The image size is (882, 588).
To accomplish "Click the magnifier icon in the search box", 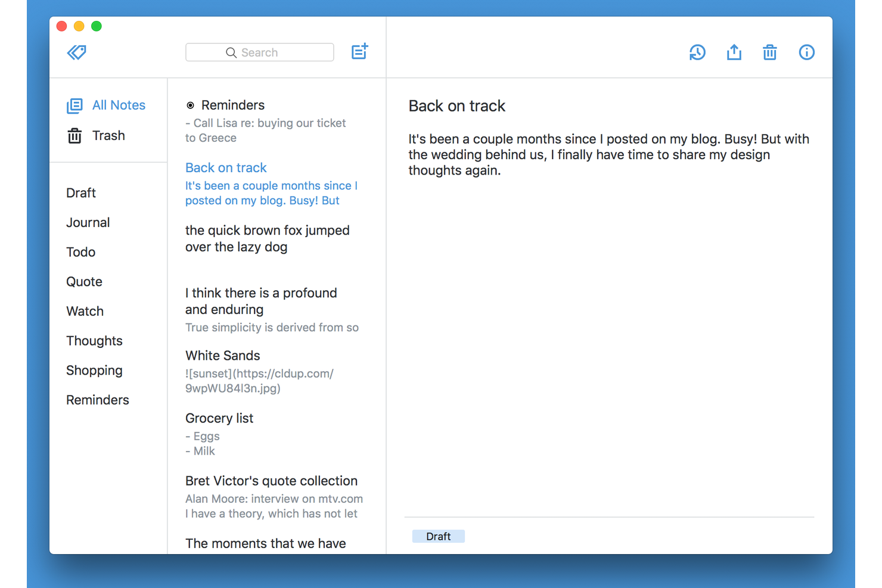I will pos(231,52).
